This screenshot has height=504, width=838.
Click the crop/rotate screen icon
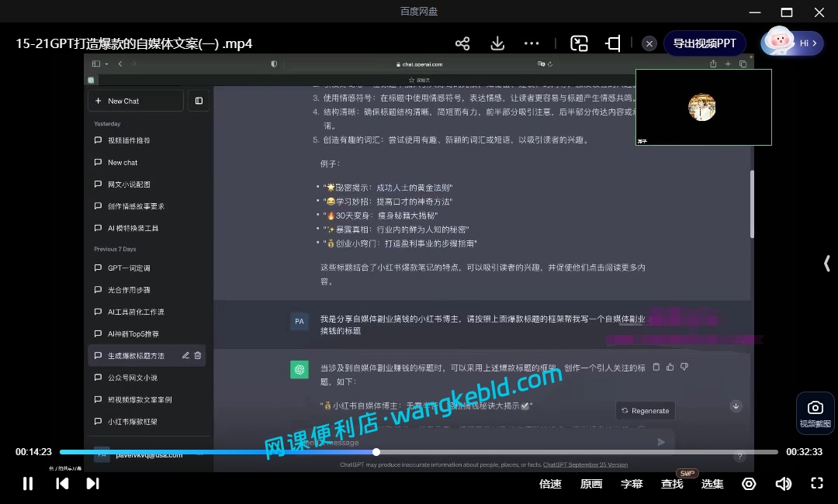(x=613, y=43)
